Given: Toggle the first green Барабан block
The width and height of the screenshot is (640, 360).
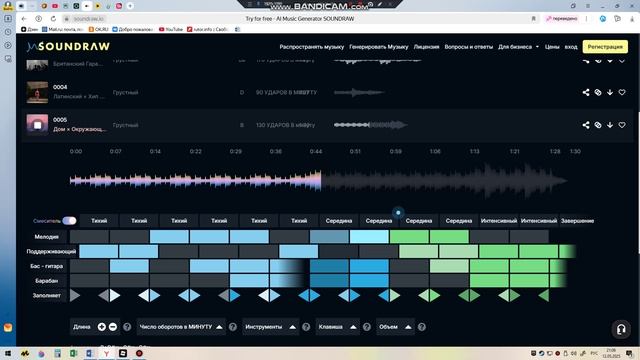Looking at the screenshot, I should (489, 281).
